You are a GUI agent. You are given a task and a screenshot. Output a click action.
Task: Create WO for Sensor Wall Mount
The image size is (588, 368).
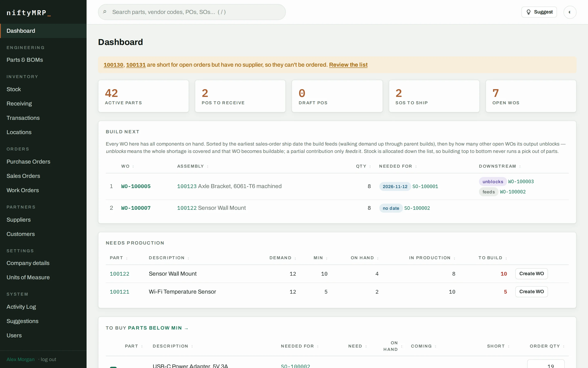[x=531, y=274]
